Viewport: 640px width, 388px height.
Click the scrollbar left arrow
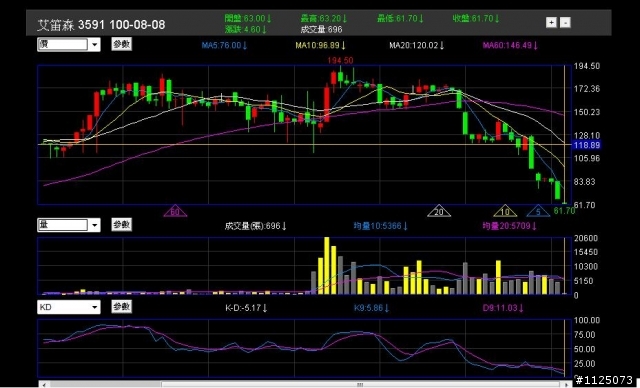(44, 384)
